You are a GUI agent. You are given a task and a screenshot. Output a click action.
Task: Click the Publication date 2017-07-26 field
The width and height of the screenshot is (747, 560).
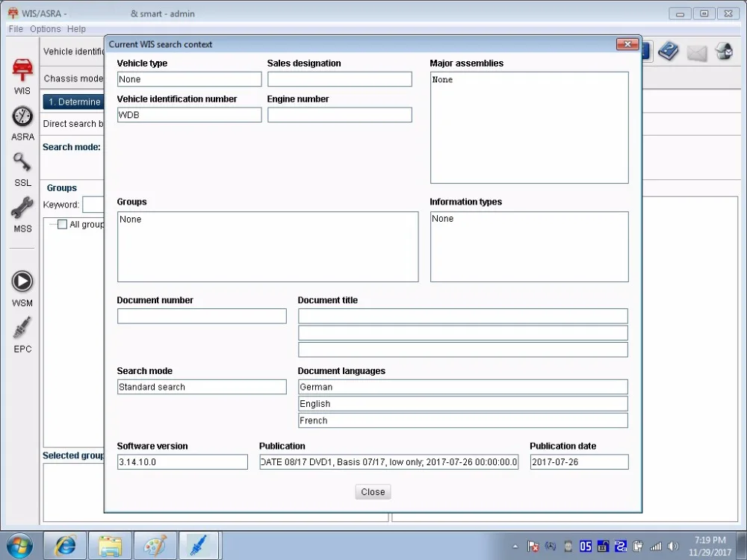[580, 462]
